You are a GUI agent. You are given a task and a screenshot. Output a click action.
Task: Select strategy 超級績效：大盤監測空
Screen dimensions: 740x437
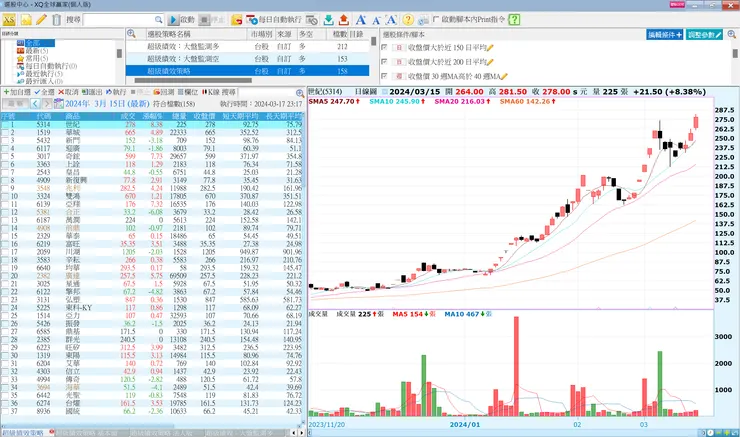point(247,59)
